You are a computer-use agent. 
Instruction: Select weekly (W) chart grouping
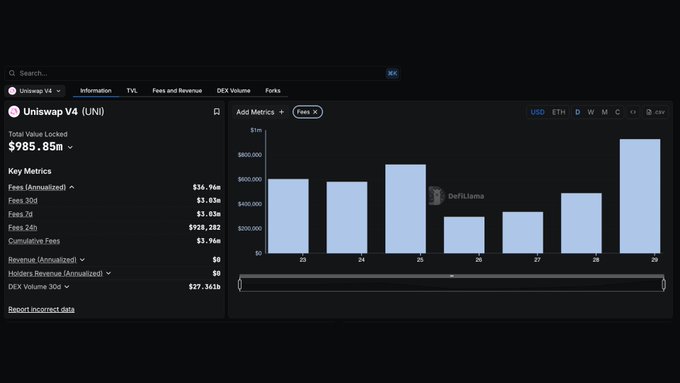591,112
